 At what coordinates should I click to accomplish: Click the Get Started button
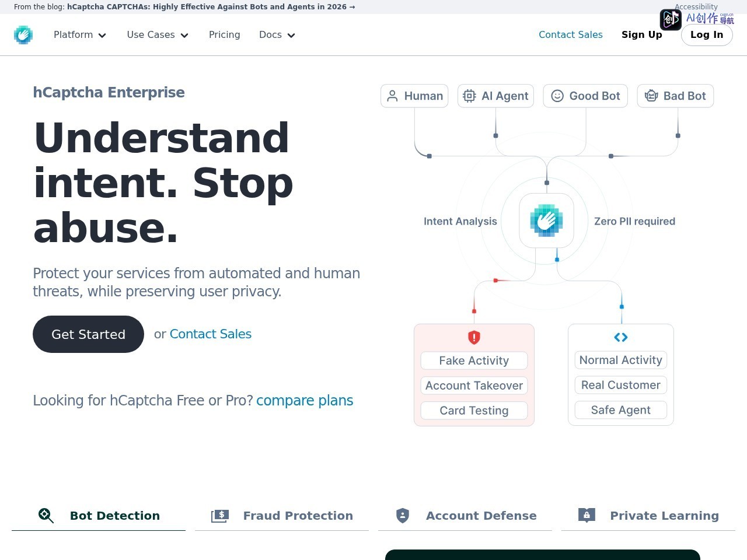(88, 334)
